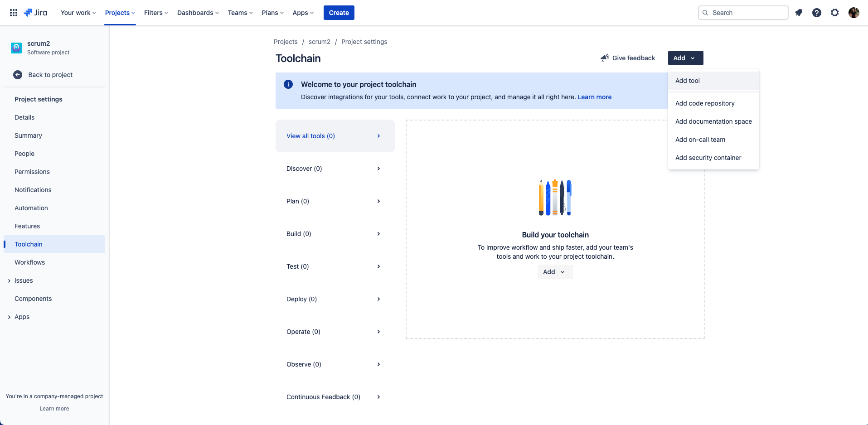Go to Permissions in sidebar
The height and width of the screenshot is (425, 868).
54,172
